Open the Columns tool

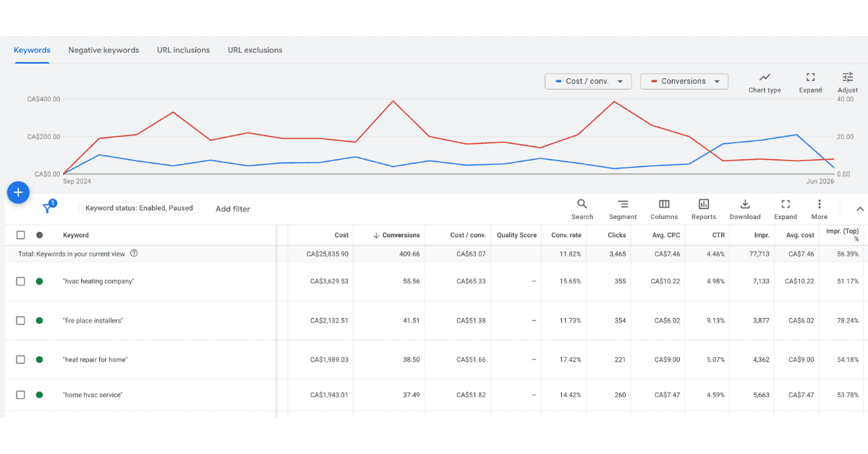(664, 209)
